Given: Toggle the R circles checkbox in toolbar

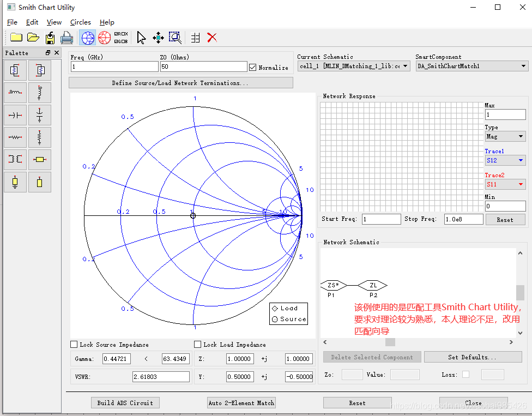Looking at the screenshot, I should tap(116, 34).
